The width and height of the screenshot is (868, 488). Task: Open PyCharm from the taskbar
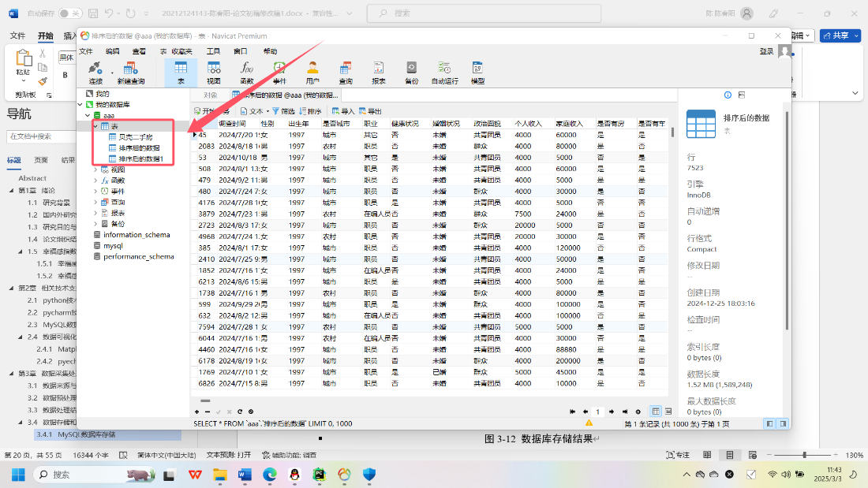tap(320, 474)
